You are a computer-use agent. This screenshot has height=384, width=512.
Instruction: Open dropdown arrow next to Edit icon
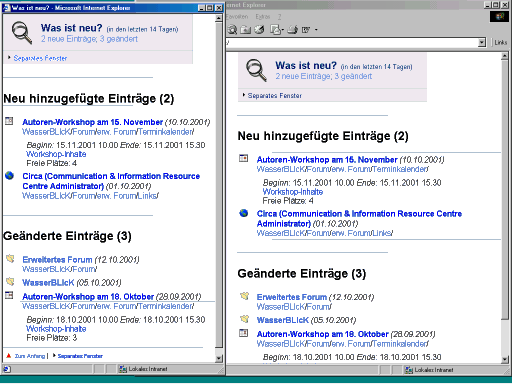click(316, 30)
